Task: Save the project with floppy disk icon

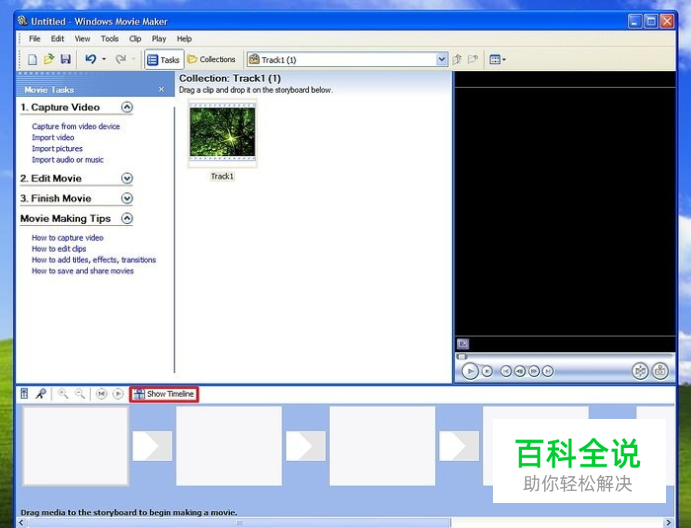Action: click(66, 59)
